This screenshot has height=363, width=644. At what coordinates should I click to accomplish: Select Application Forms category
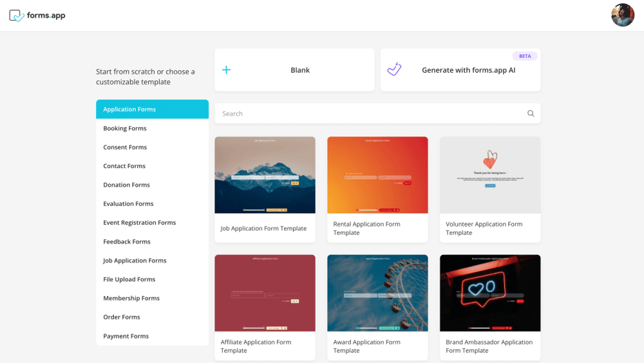point(152,109)
